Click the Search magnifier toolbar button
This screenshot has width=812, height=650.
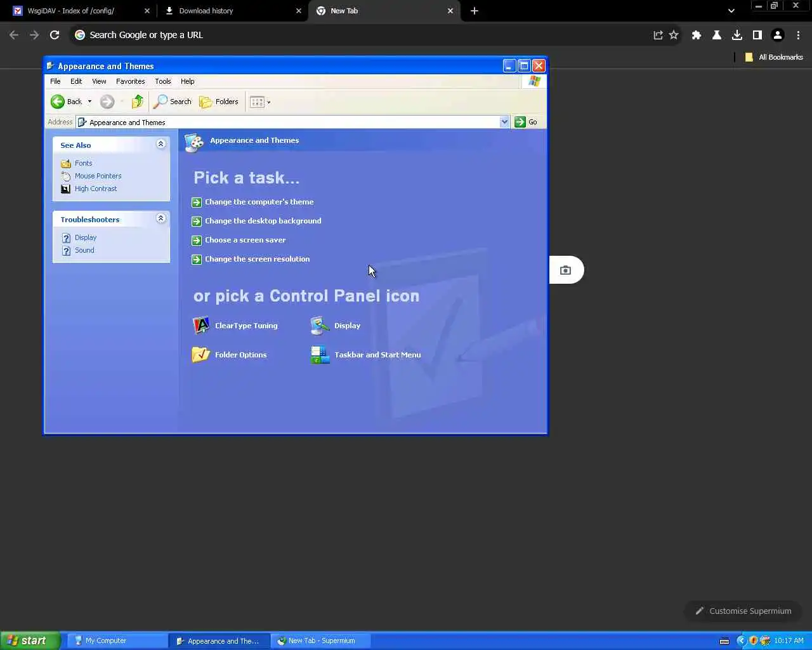point(173,102)
